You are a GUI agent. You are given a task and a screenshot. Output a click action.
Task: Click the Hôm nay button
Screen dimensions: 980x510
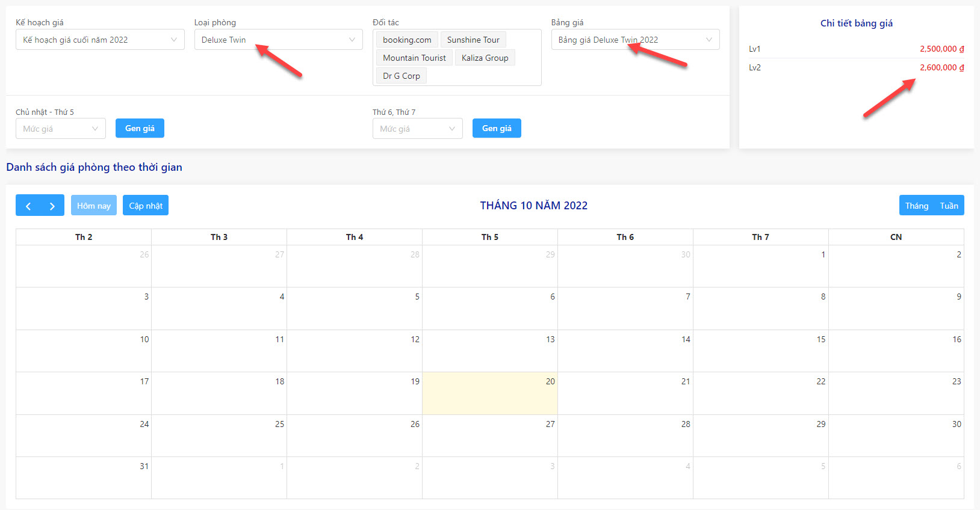[x=94, y=206]
